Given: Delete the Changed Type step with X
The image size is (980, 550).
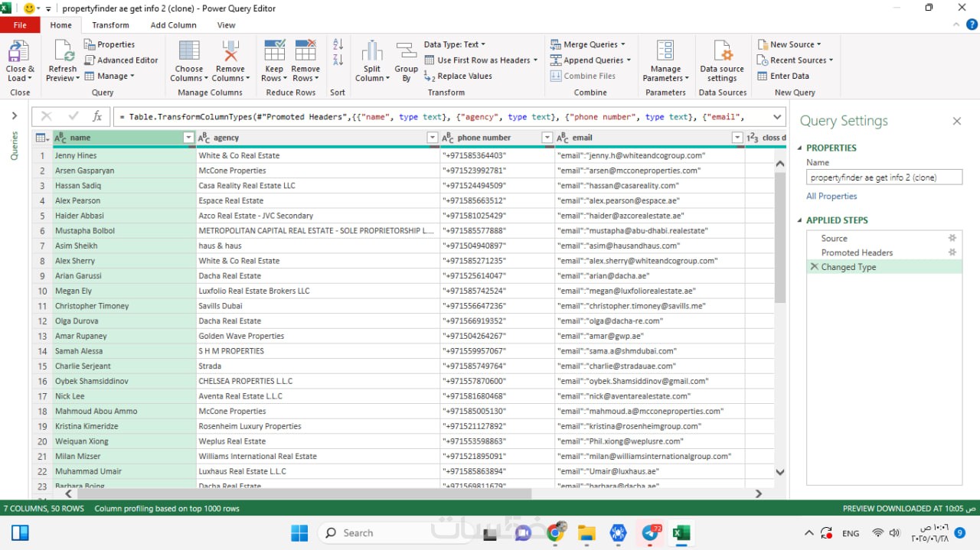Looking at the screenshot, I should [814, 267].
